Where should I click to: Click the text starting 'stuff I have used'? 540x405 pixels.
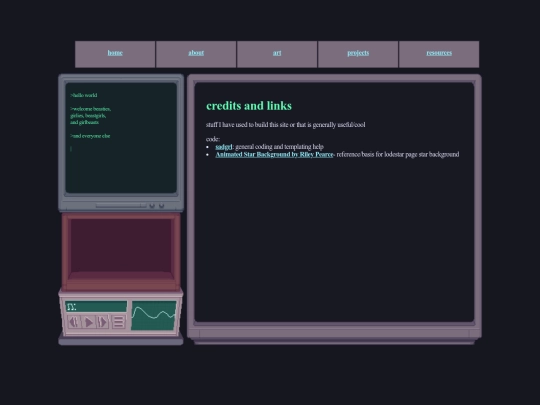coord(285,125)
